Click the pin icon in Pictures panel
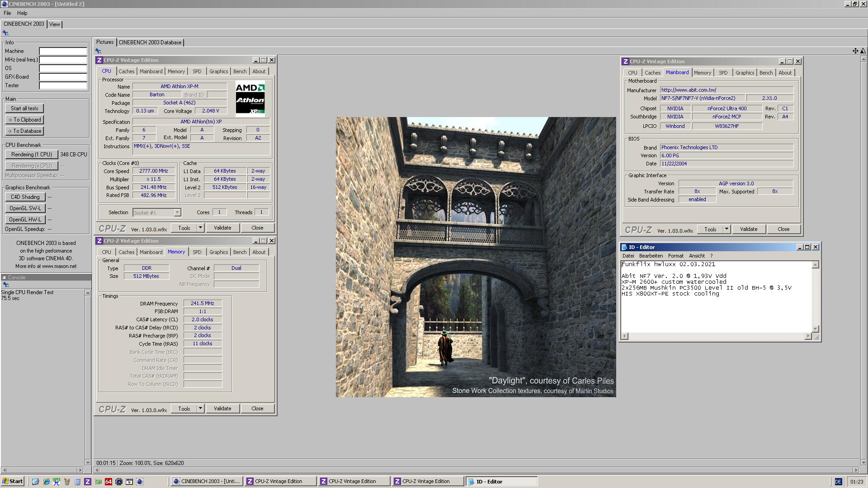 tap(98, 51)
